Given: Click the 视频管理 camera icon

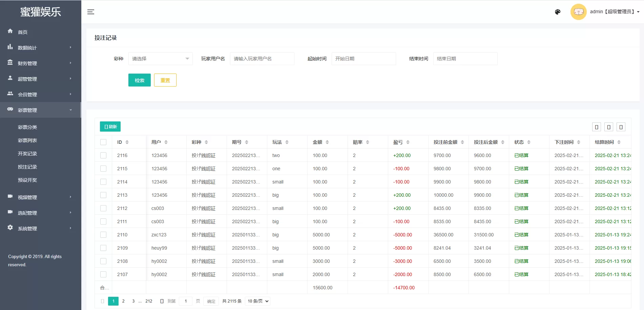Looking at the screenshot, I should pos(10,196).
